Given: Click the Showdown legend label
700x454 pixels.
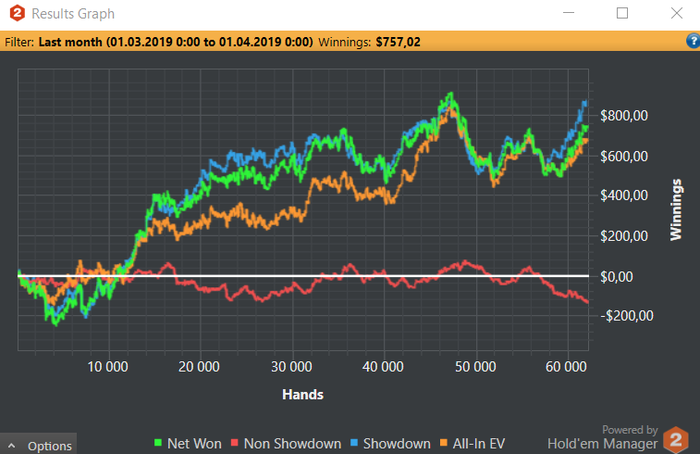Looking at the screenshot, I should (397, 443).
